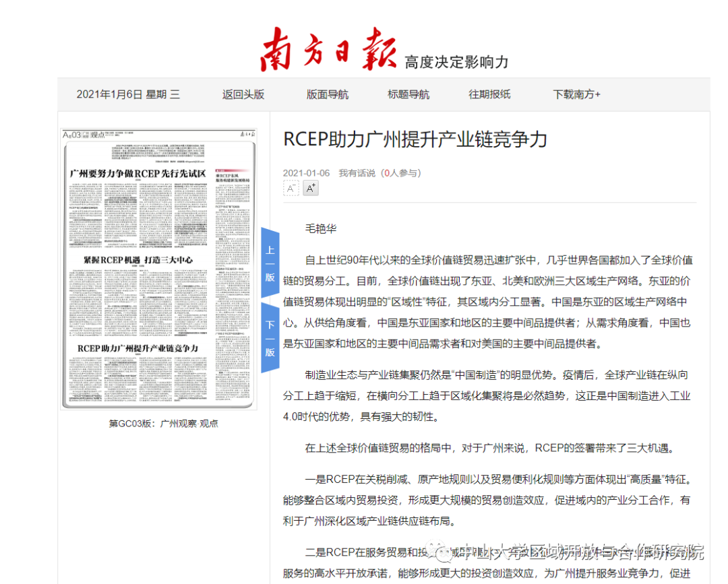Click the slogan 高度决定影响力

456,62
